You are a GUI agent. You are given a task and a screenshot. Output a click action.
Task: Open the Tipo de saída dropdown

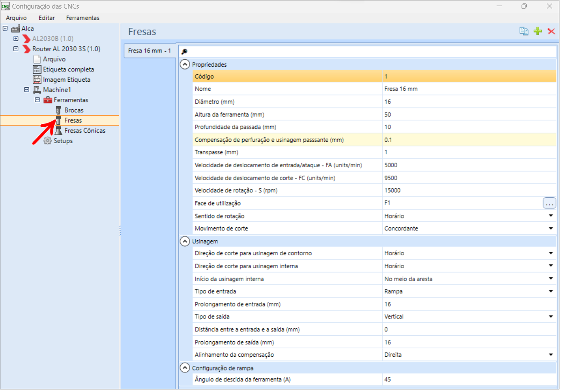(551, 317)
